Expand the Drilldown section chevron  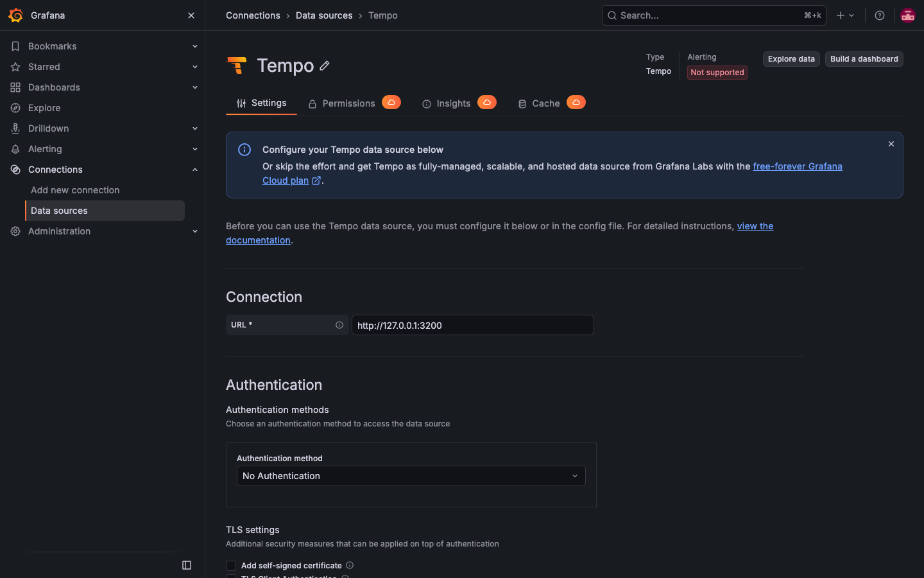pos(195,128)
